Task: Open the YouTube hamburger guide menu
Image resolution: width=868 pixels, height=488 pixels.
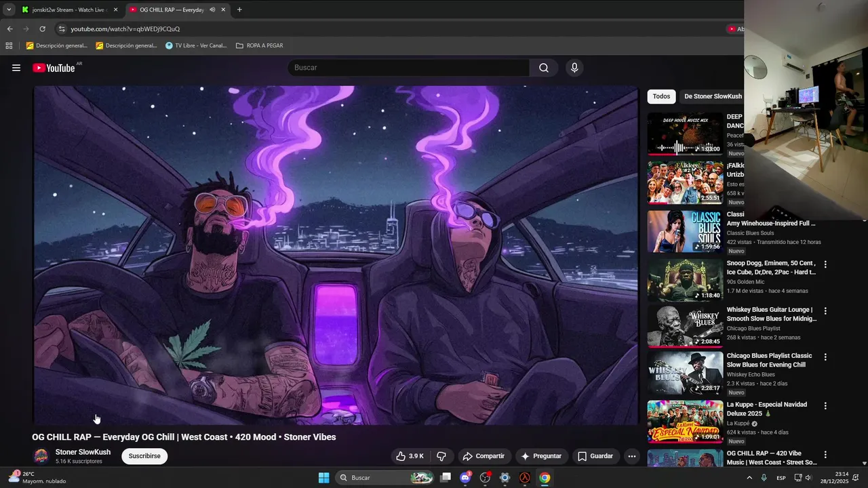Action: (x=16, y=68)
